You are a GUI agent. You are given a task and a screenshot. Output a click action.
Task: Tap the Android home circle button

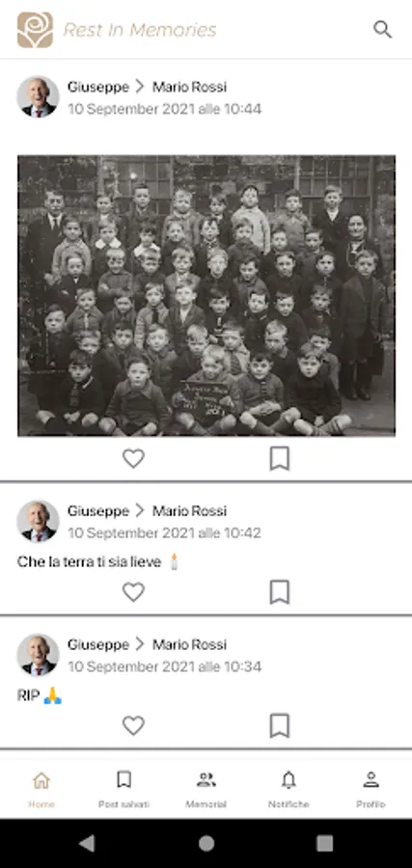coord(206,843)
